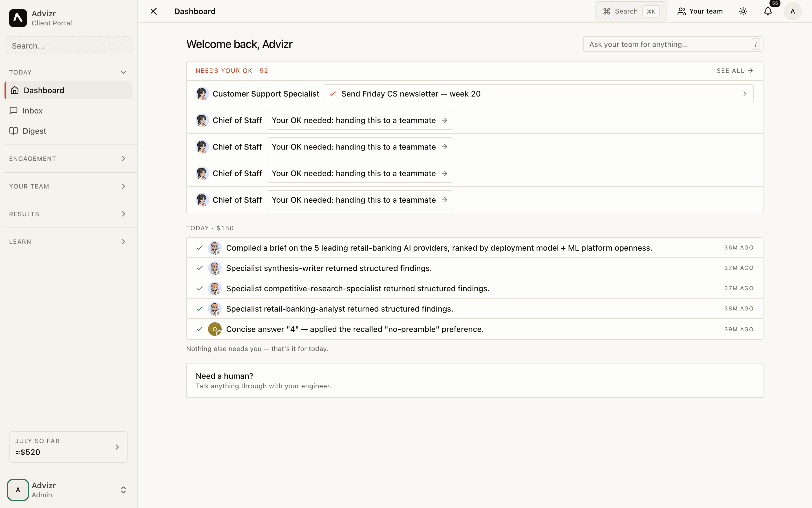Open first Chief of Staff OK needed request

tap(360, 120)
